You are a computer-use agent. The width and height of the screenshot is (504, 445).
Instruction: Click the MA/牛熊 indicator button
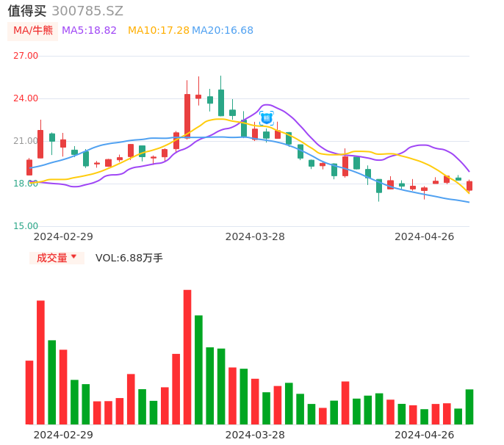click(x=33, y=31)
